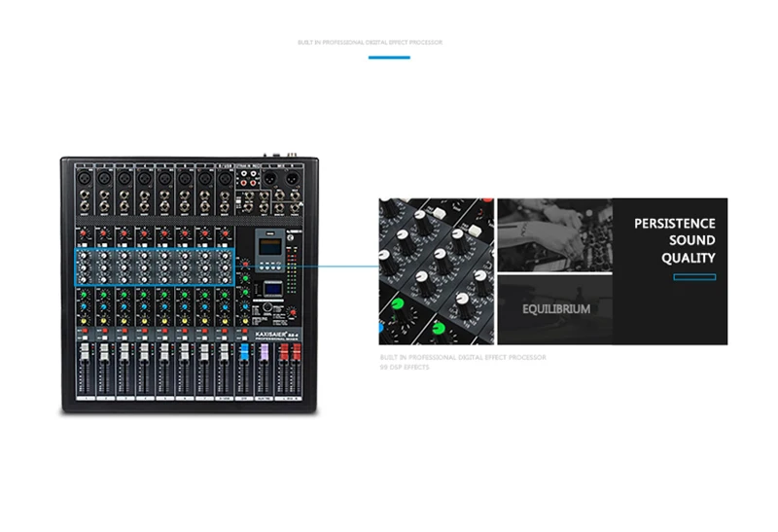Click the 'PERSISTENCE SOUND QUALITY' text
The height and width of the screenshot is (532, 778).
(x=674, y=240)
